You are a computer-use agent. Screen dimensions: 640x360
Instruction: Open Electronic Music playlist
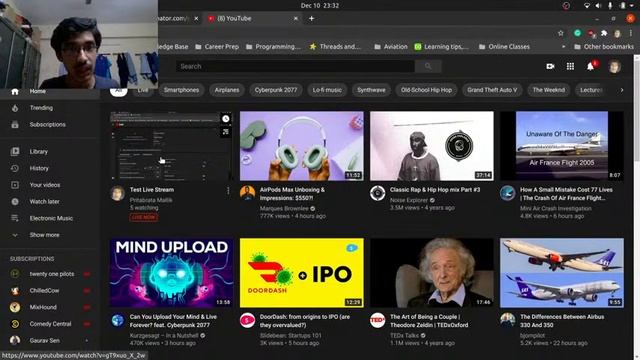49,218
